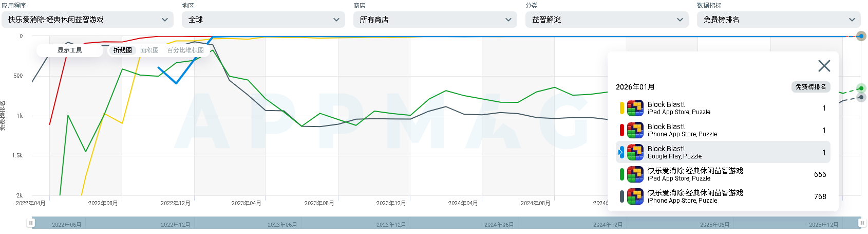Click Block Blast! Google Play game icon

[x=635, y=152]
